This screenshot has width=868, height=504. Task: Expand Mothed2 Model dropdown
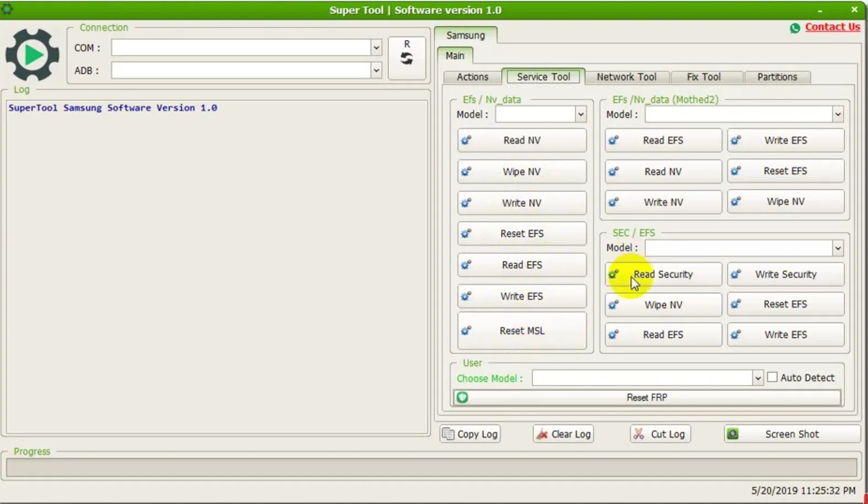[838, 114]
